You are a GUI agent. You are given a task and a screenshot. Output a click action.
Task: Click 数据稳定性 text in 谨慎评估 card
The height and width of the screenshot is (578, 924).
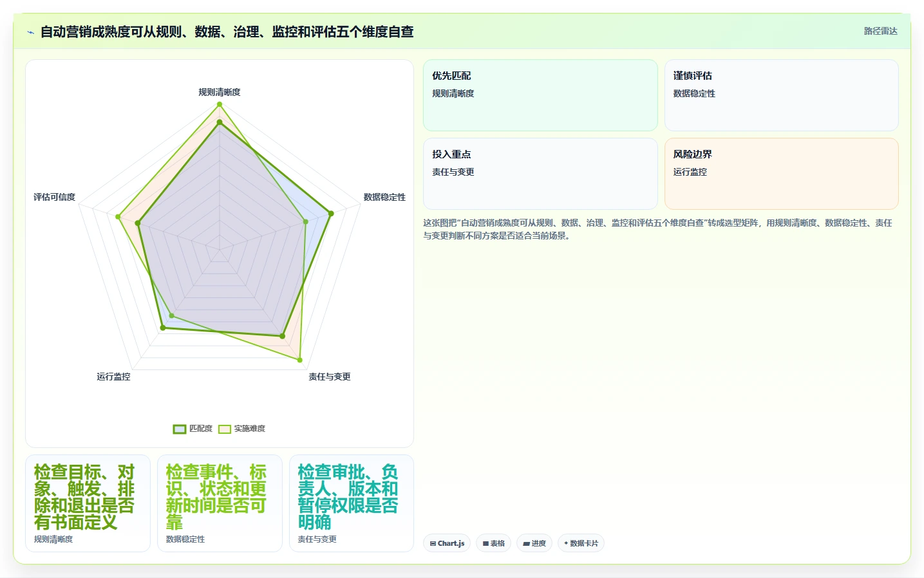[694, 93]
